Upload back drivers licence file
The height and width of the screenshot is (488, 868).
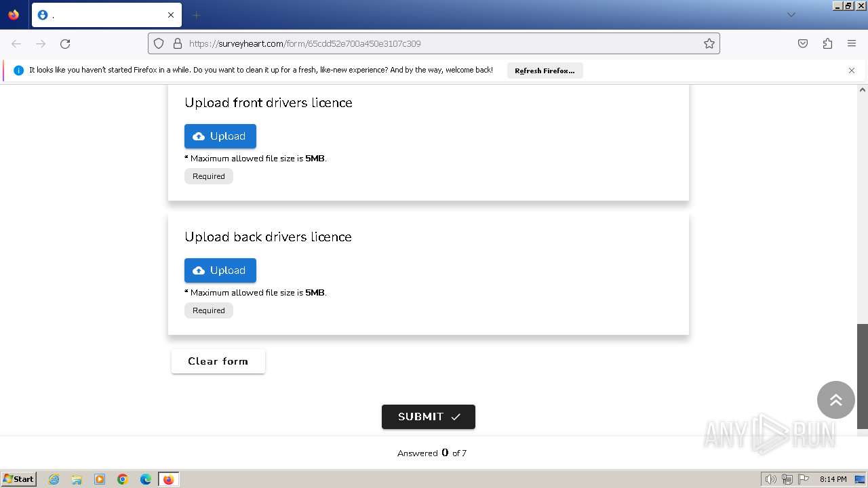click(x=220, y=270)
